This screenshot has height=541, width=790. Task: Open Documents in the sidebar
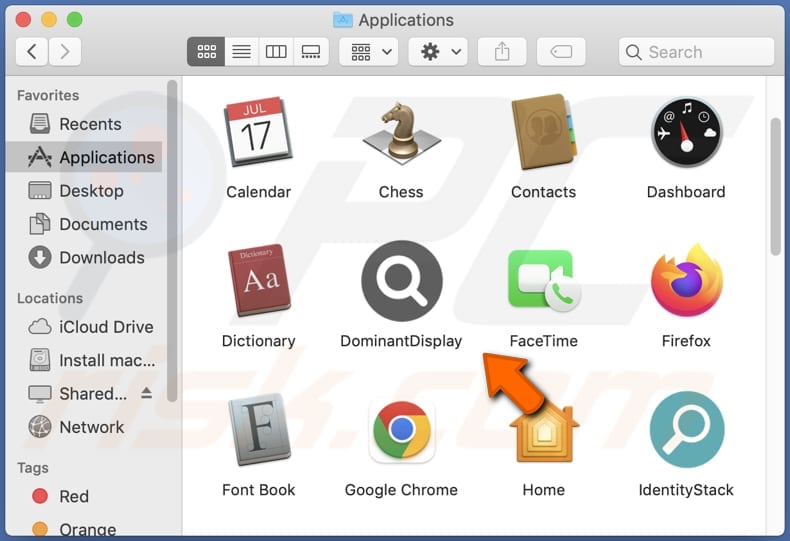point(84,224)
